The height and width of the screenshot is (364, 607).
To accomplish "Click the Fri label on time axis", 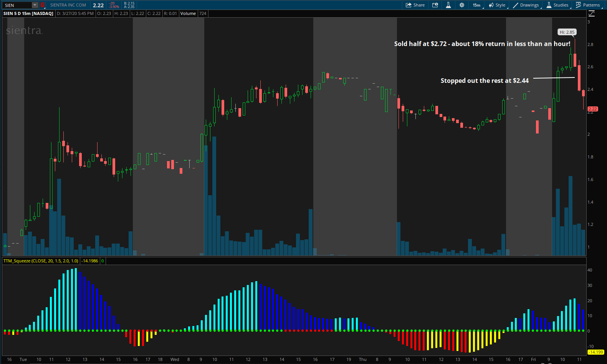I will pos(533,359).
